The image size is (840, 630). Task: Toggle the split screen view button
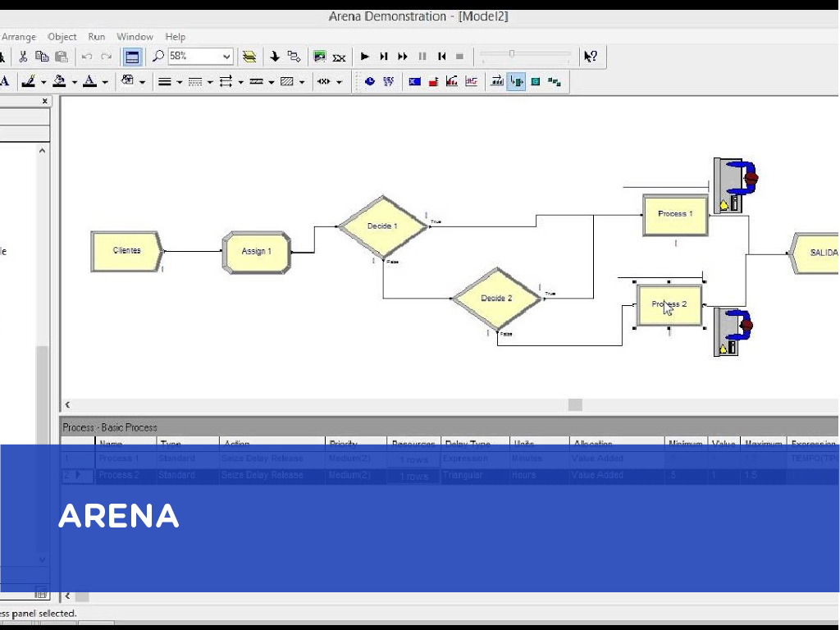click(131, 57)
